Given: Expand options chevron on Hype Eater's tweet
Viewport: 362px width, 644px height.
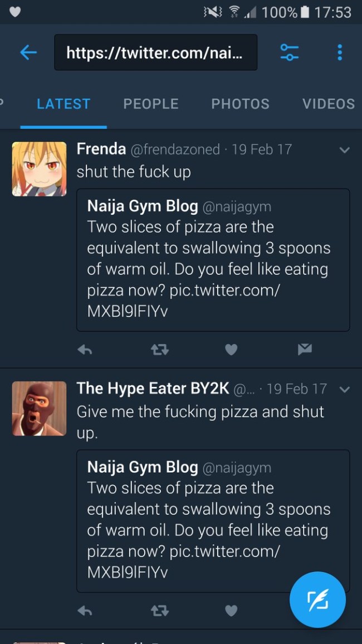Looking at the screenshot, I should 345,389.
